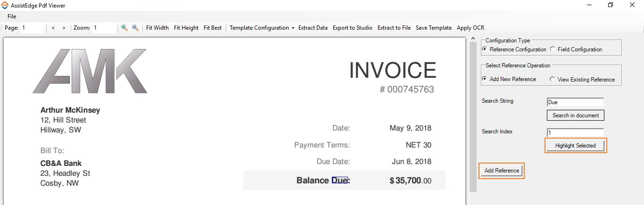Click Export to Studio
The width and height of the screenshot is (644, 205).
pyautogui.click(x=353, y=28)
